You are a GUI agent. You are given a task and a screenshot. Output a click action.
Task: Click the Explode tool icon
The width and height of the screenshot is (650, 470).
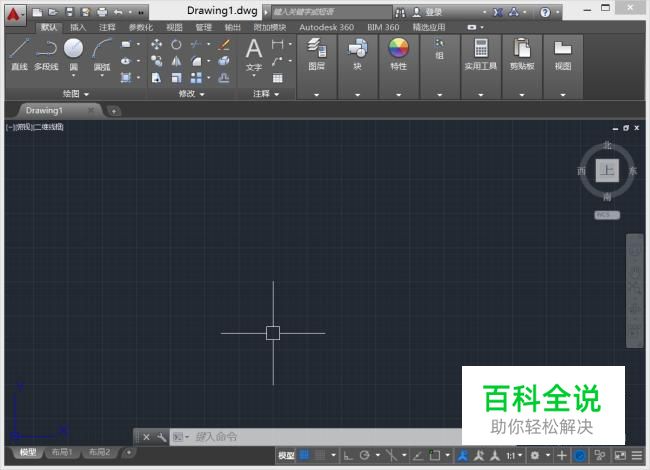click(223, 61)
